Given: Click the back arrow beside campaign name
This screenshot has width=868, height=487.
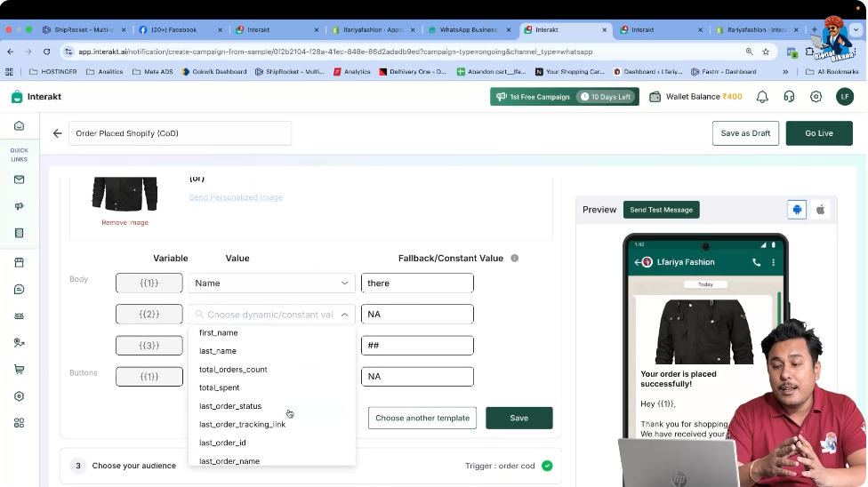Looking at the screenshot, I should [57, 133].
